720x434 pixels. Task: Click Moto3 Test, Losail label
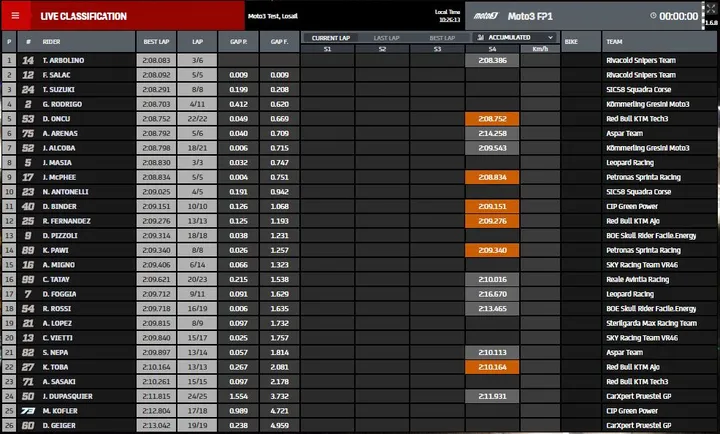tap(273, 16)
